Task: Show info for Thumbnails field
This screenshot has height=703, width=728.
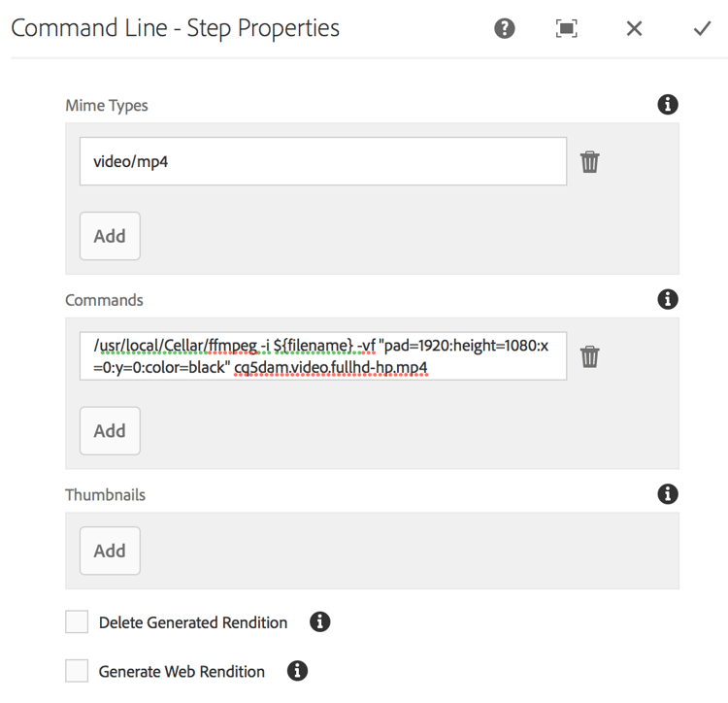Action: click(x=668, y=494)
